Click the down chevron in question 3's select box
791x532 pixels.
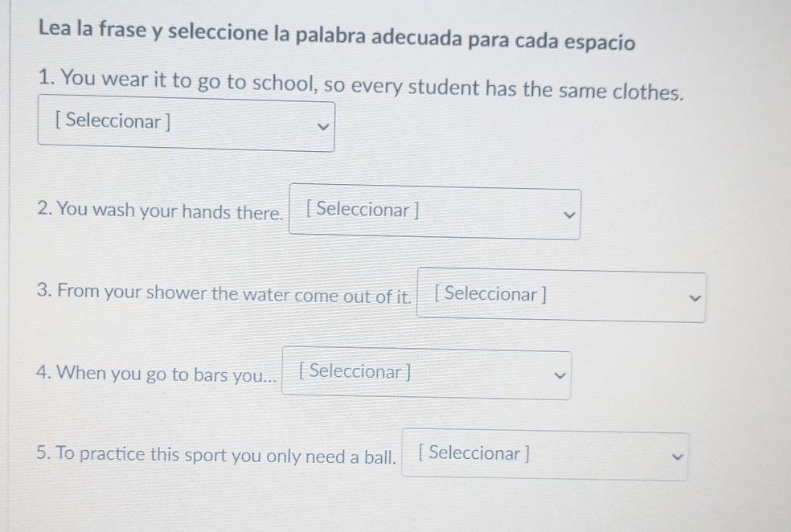[x=695, y=298]
